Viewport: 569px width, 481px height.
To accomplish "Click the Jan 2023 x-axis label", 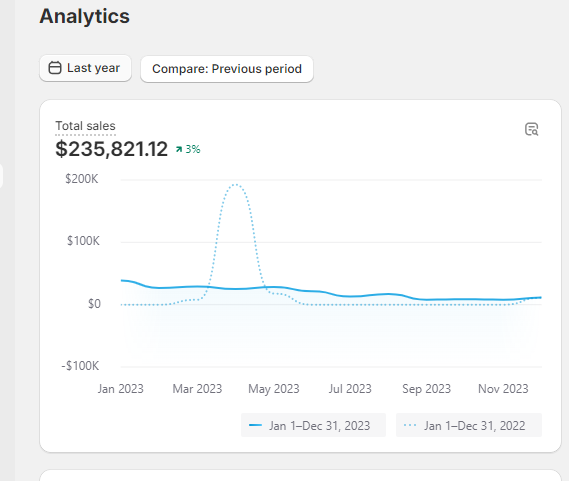I will (120, 389).
